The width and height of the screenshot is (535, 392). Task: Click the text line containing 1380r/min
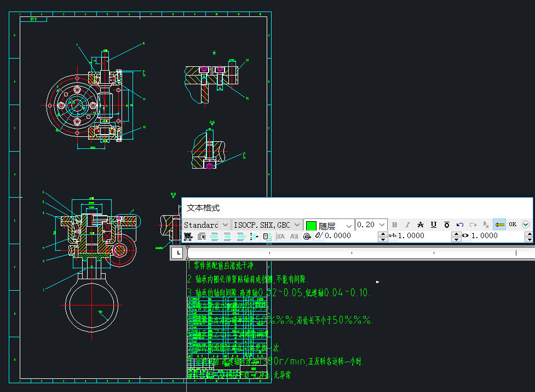[x=275, y=361]
